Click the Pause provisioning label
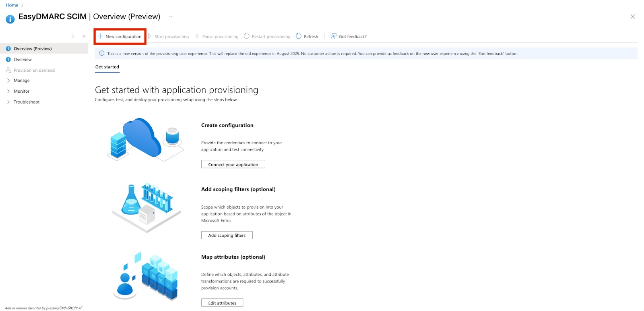The width and height of the screenshot is (644, 311). click(220, 37)
